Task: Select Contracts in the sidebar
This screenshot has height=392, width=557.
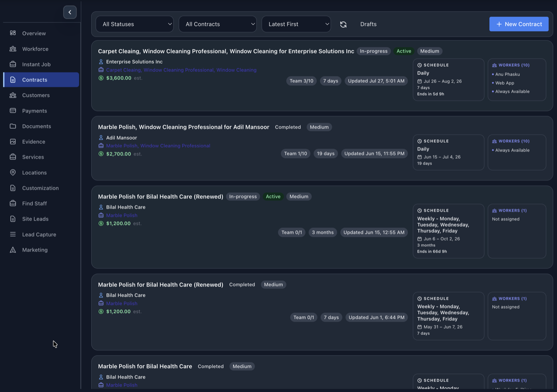Action: coord(41,80)
